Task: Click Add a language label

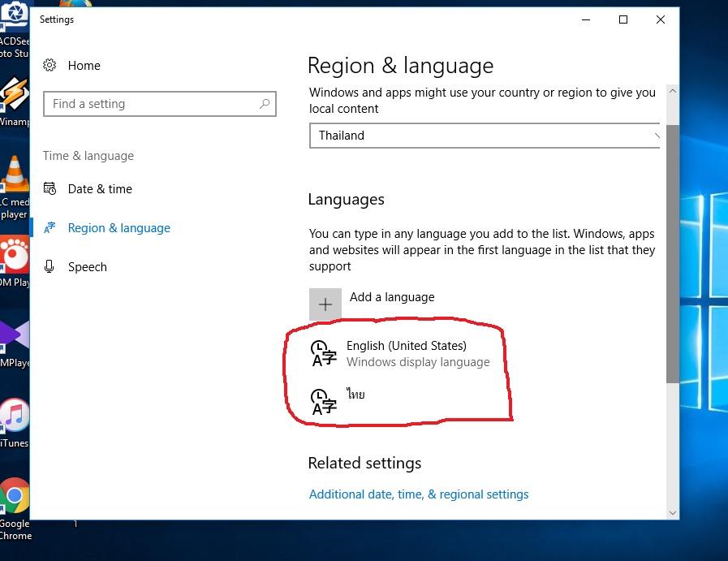Action: [392, 297]
